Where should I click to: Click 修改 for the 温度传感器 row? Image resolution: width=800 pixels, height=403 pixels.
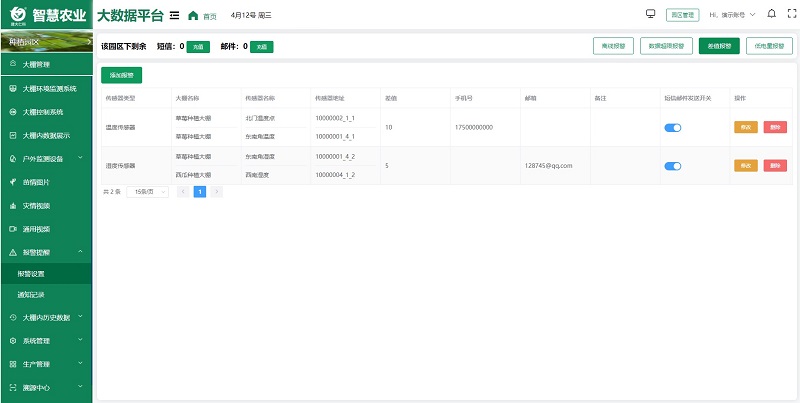[x=745, y=127]
